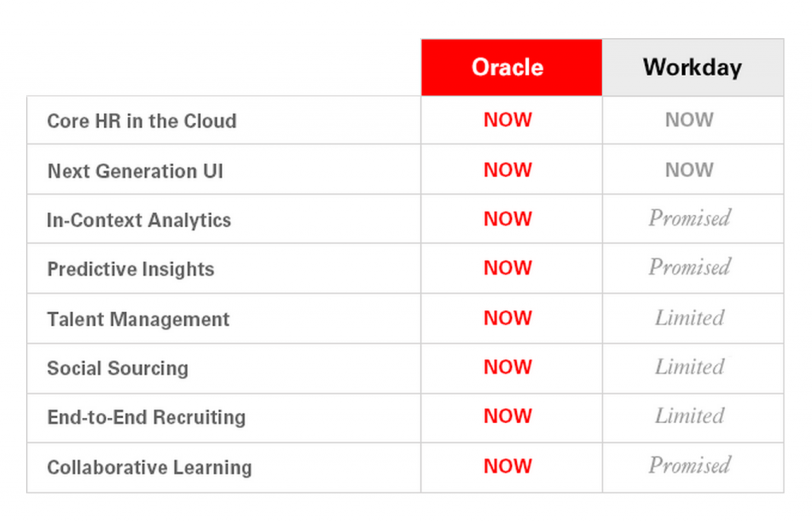The width and height of the screenshot is (812, 522).
Task: Click the Predictive Insights row label
Action: 131,270
